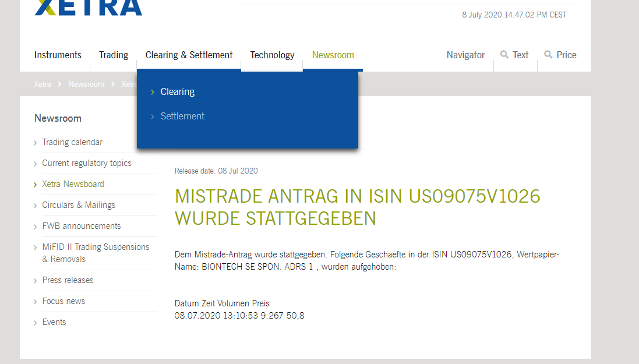Select Trading in the navigation bar
Screen dimensions: 639x364
click(114, 55)
